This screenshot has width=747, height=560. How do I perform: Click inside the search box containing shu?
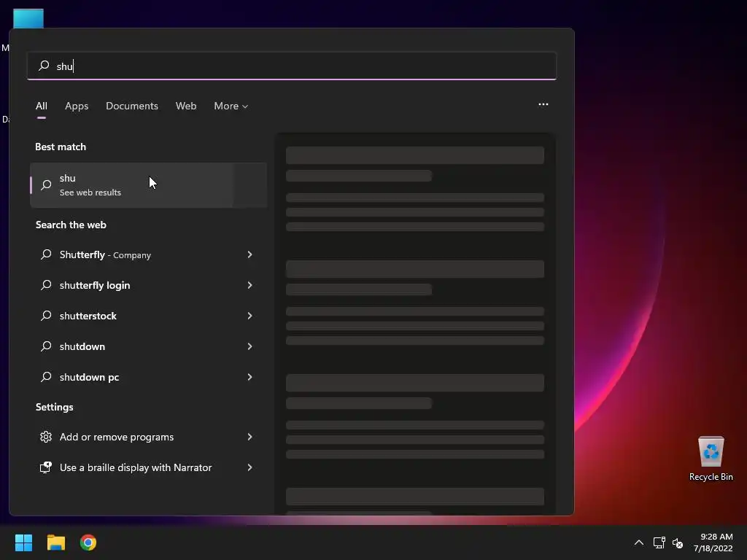click(x=292, y=66)
